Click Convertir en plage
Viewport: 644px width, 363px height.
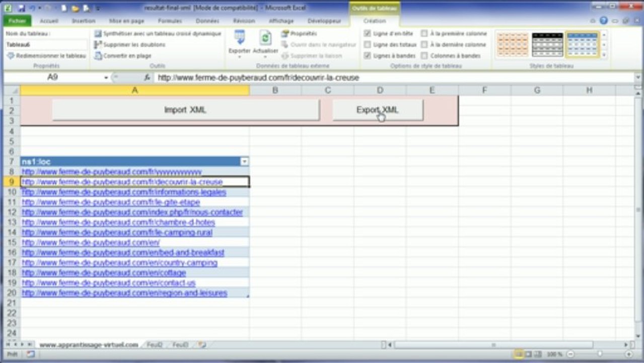point(123,55)
